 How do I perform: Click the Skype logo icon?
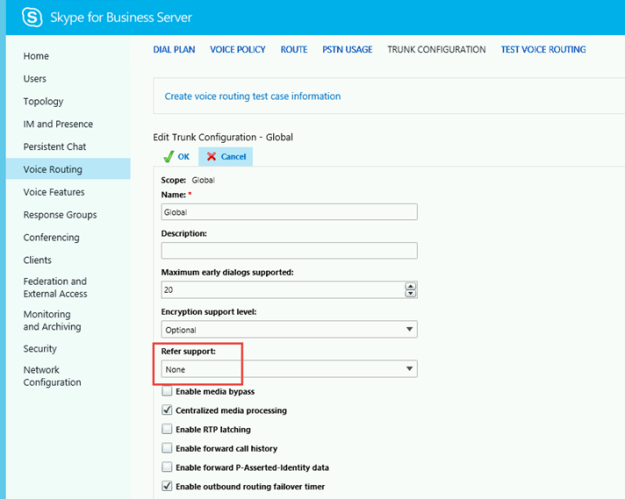click(32, 17)
